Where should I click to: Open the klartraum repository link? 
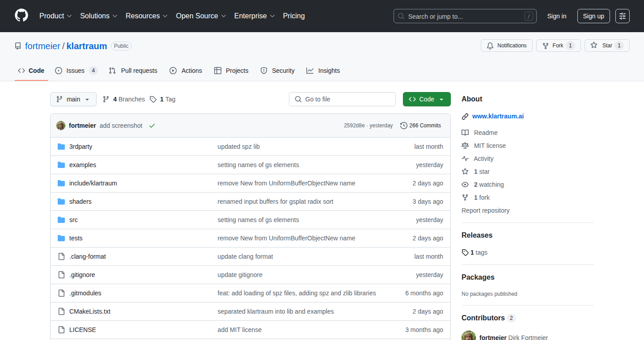[x=87, y=46]
